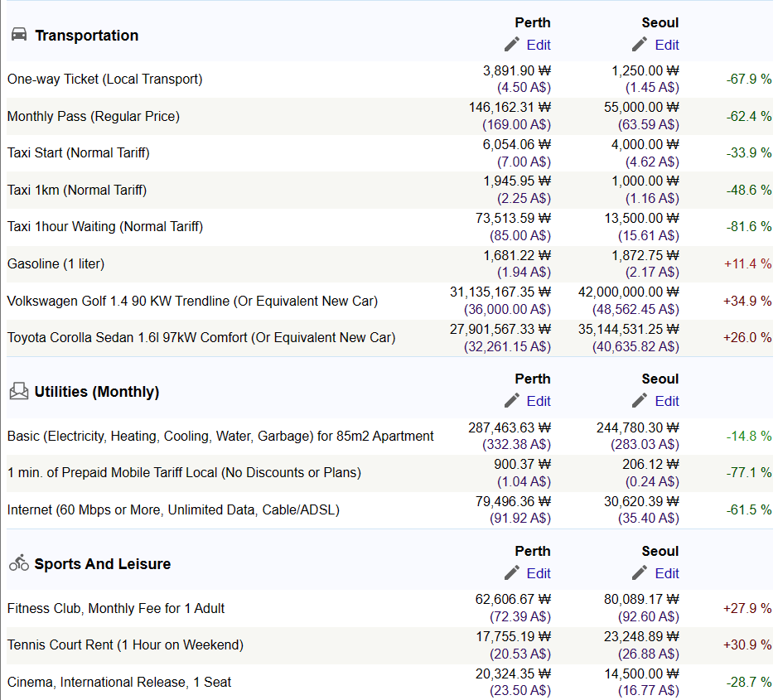Click the -77.1 % difference value
Image resolution: width=778 pixels, height=700 pixels.
[x=749, y=473]
